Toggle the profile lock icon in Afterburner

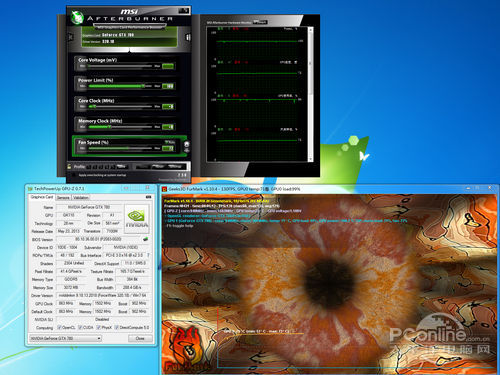pyautogui.click(x=69, y=166)
